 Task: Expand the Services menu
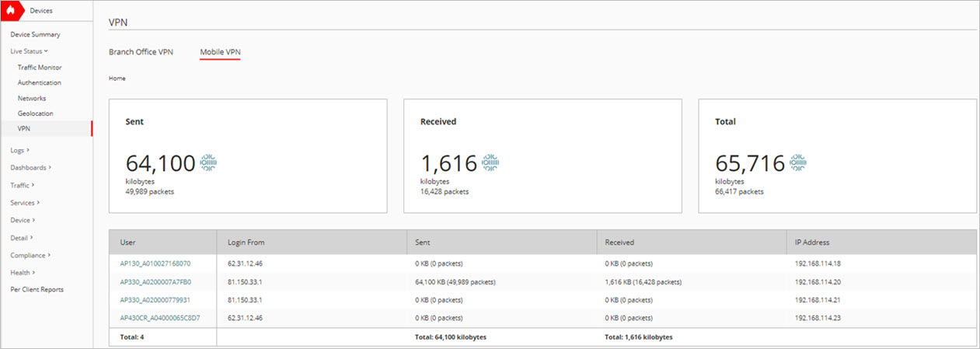coord(25,203)
